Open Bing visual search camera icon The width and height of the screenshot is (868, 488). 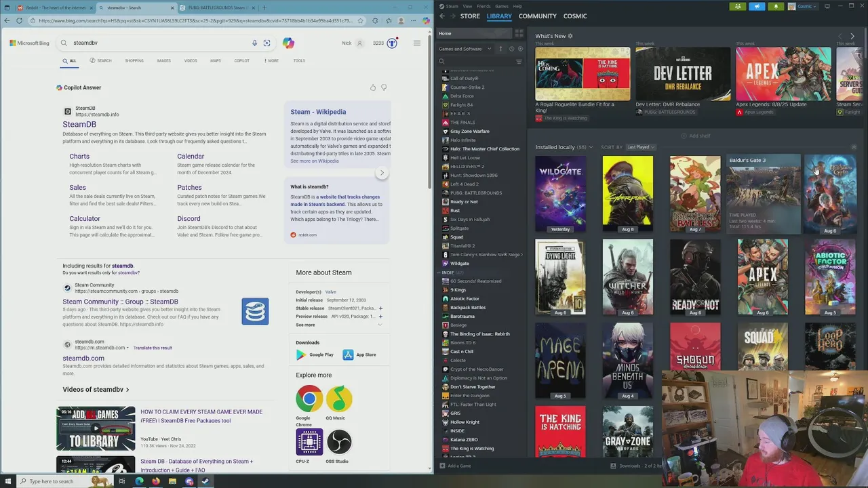[x=267, y=43]
